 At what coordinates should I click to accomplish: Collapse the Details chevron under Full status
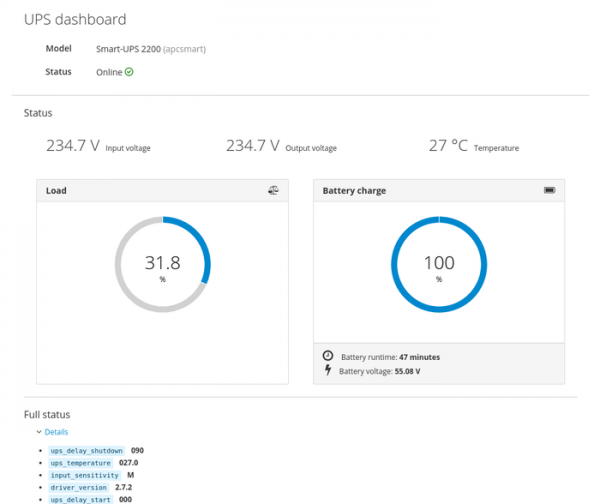tap(39, 432)
